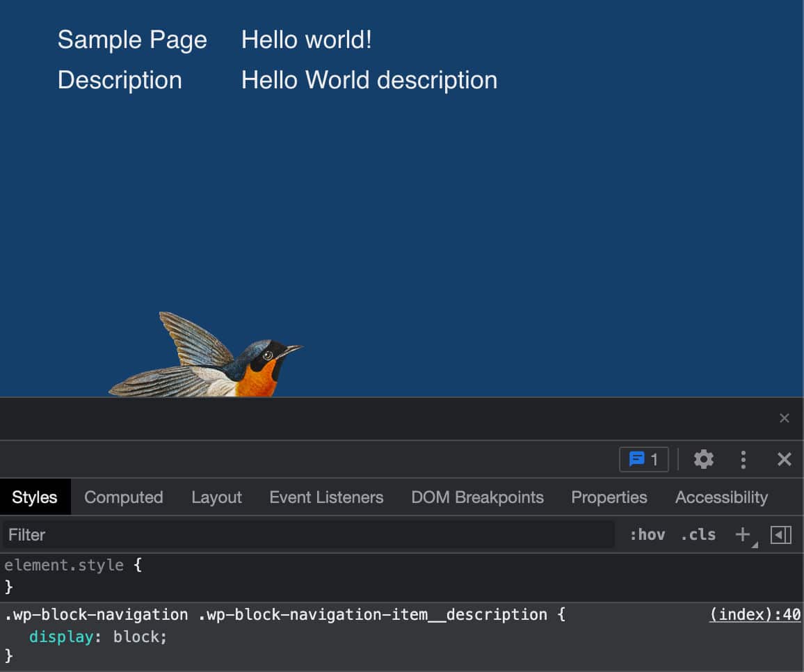Open the "Hello World description" link
This screenshot has width=804, height=672.
click(369, 79)
